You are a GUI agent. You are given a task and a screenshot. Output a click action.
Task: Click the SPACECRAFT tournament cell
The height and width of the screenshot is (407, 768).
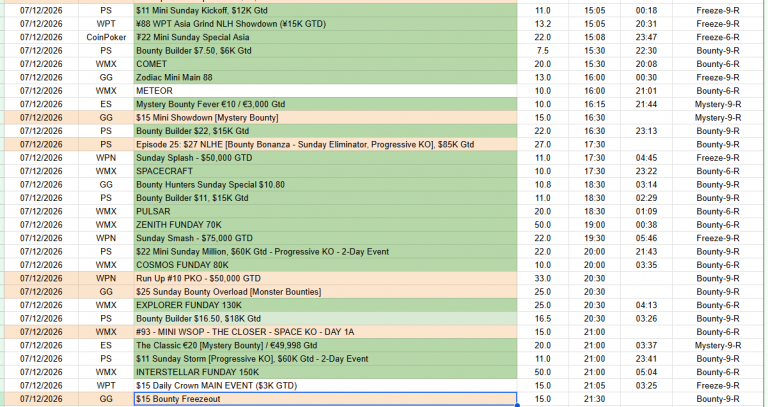(x=325, y=171)
